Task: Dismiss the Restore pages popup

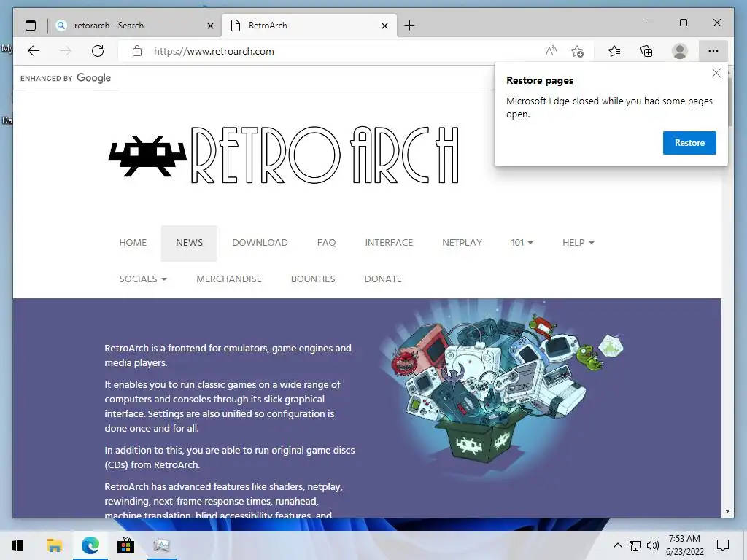Action: (x=716, y=73)
